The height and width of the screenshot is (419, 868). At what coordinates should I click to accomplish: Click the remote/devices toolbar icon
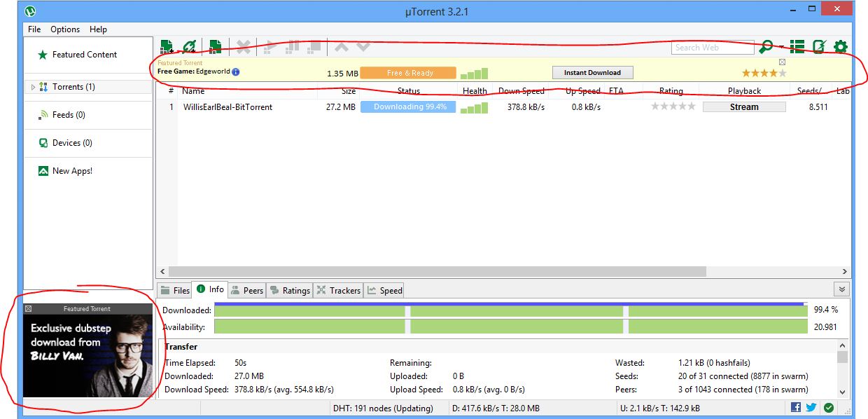818,47
